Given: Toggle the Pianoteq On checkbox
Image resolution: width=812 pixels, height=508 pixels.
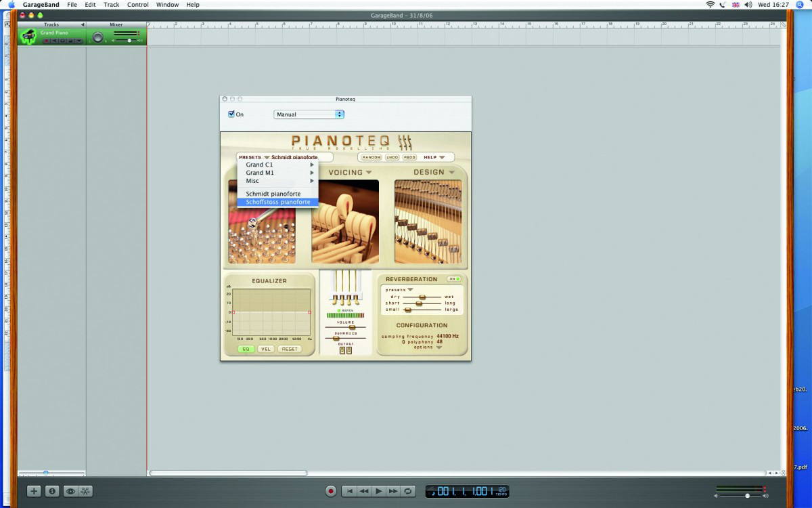Looking at the screenshot, I should [231, 114].
